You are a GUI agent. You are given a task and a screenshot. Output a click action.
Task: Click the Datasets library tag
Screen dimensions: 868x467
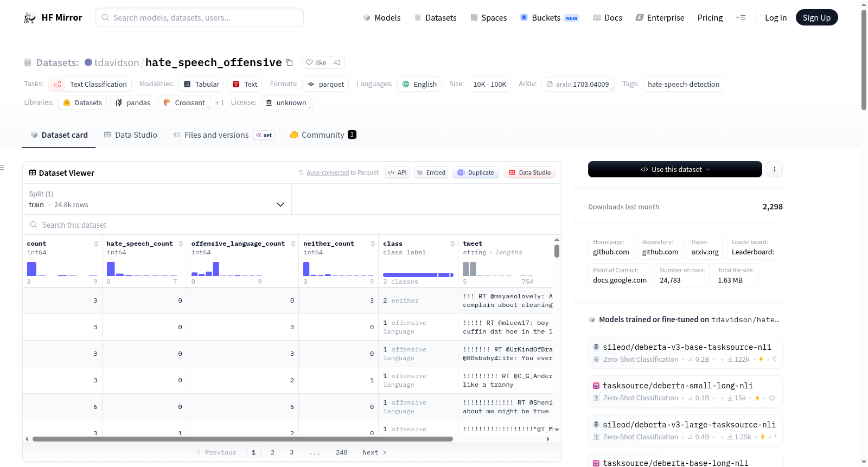(x=82, y=103)
